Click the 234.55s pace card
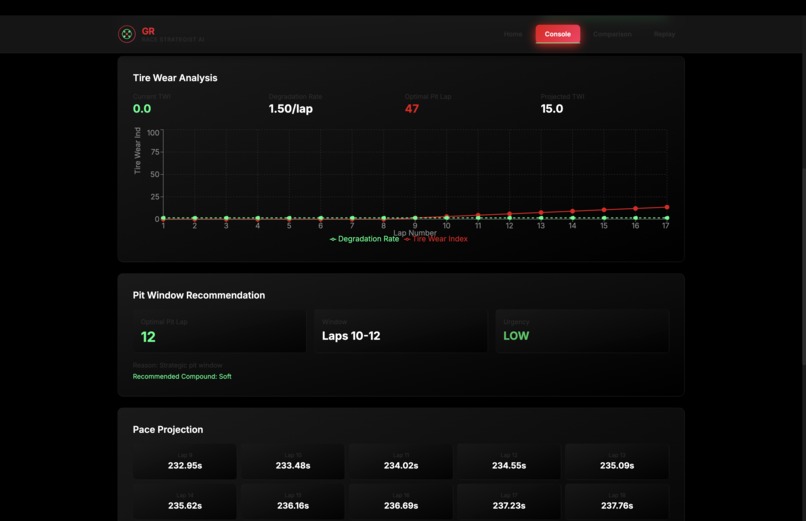This screenshot has height=521, width=806. pos(509,462)
